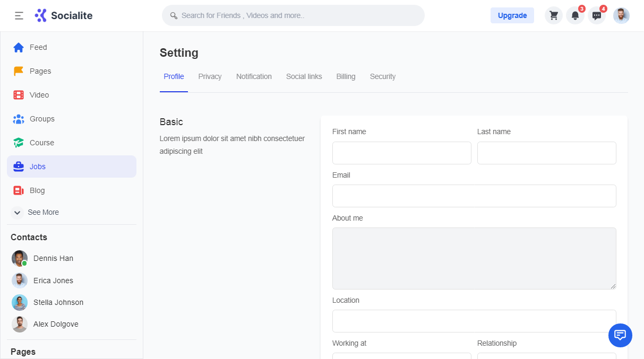Open the messages chat icon

[x=597, y=15]
